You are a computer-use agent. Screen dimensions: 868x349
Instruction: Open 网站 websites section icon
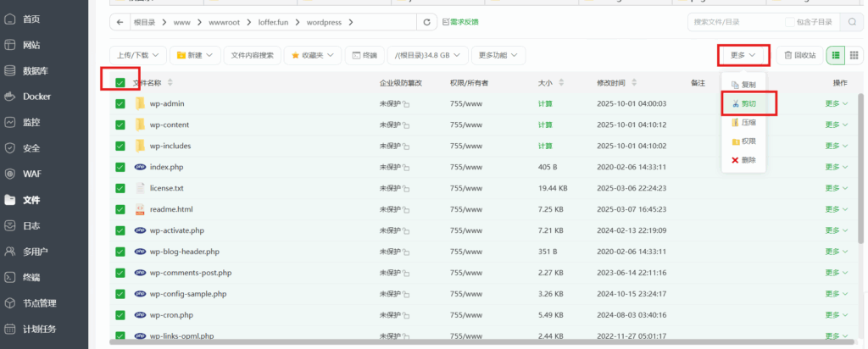click(x=10, y=45)
